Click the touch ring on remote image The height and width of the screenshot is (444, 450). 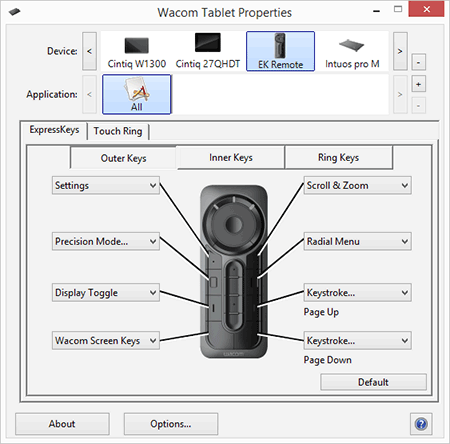pos(234,224)
